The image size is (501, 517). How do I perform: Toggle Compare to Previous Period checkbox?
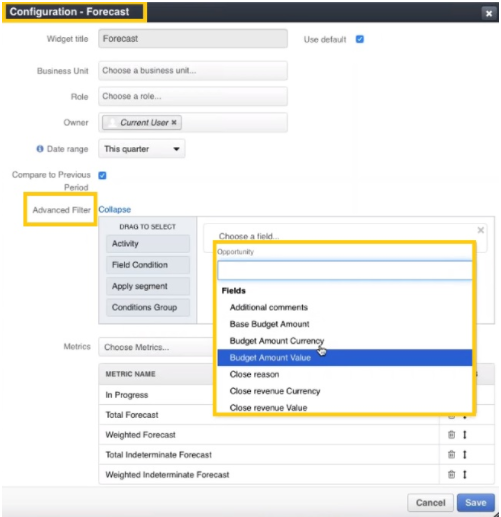click(102, 175)
